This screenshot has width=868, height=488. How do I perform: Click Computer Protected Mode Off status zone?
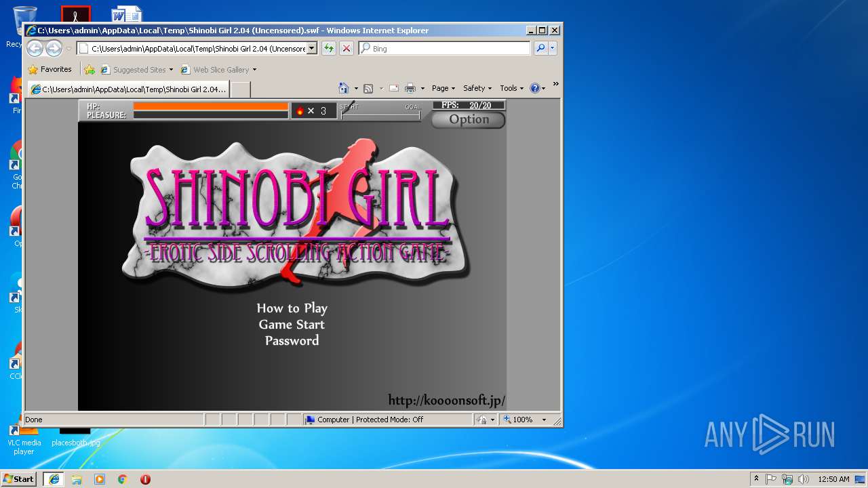coord(388,420)
